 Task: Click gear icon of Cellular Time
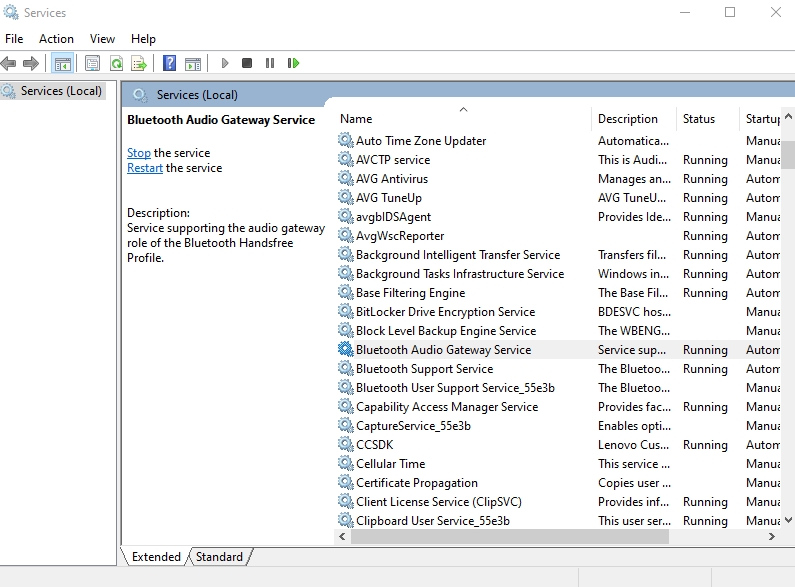[345, 464]
